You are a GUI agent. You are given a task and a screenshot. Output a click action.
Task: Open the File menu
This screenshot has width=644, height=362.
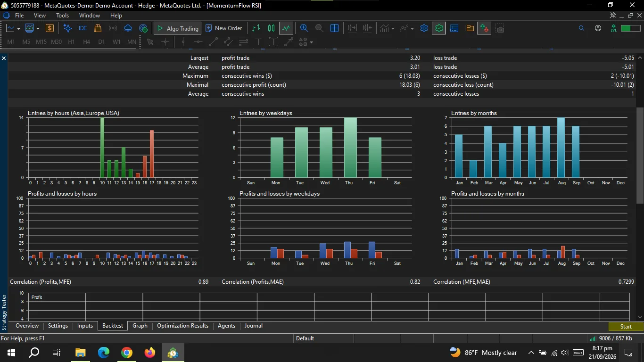pos(19,16)
